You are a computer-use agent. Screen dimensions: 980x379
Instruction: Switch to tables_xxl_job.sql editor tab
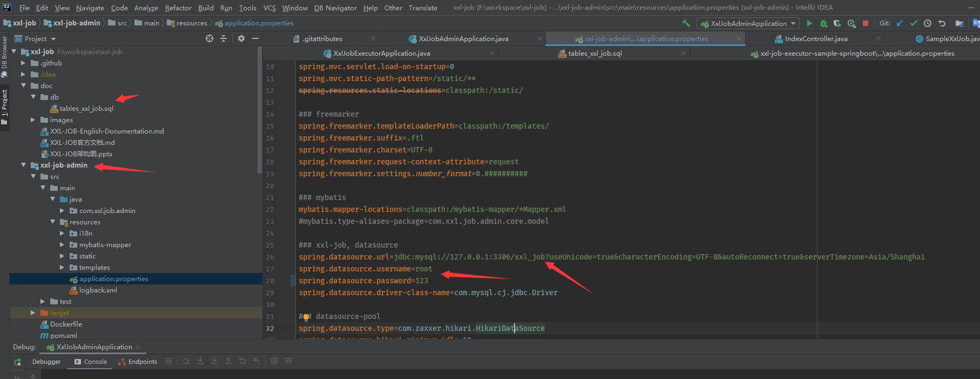(594, 53)
